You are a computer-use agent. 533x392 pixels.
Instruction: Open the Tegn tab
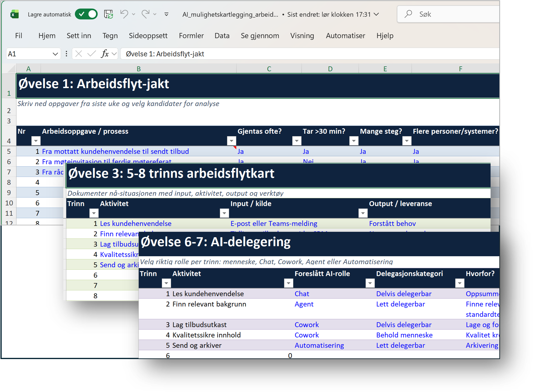pos(110,36)
